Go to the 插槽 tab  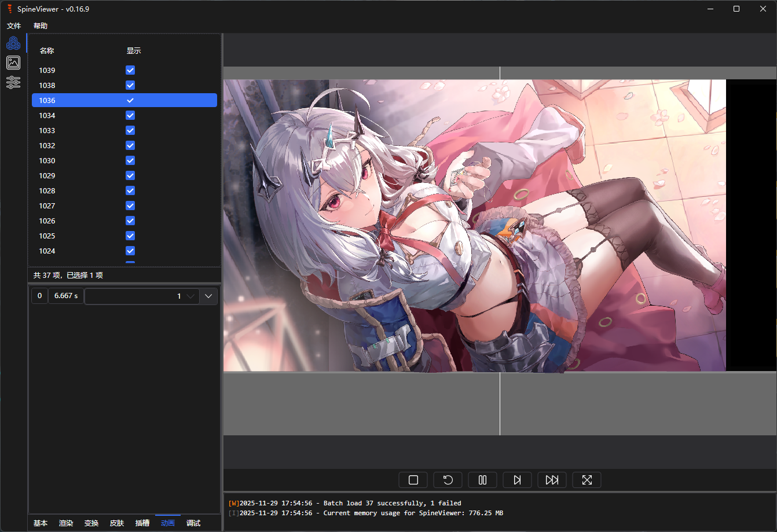coord(142,523)
